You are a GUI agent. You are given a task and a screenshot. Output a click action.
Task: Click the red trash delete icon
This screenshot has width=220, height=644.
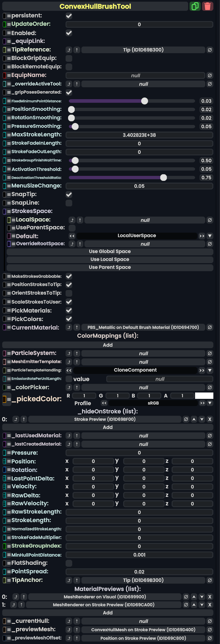pos(208,6)
